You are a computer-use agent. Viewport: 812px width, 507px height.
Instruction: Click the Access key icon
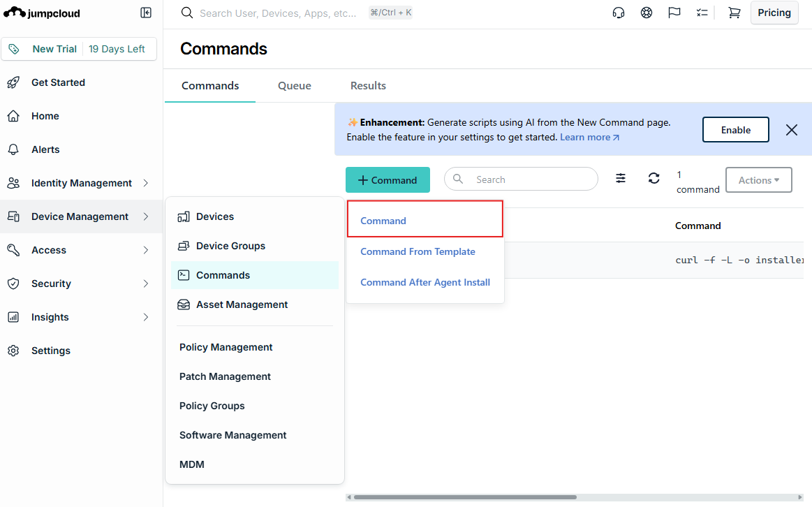[13, 250]
